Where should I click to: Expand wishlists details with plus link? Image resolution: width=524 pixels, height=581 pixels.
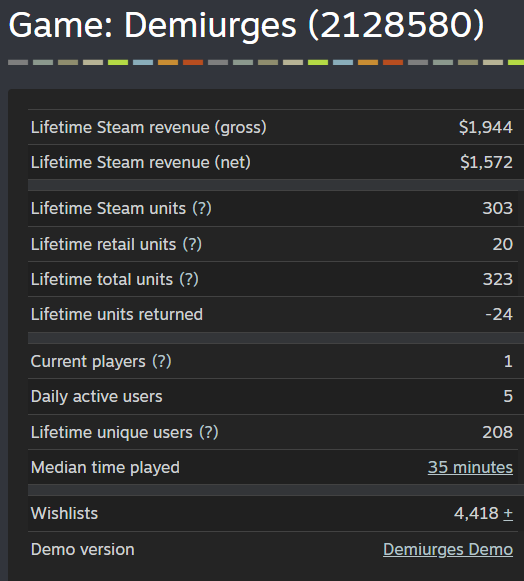[x=508, y=514]
